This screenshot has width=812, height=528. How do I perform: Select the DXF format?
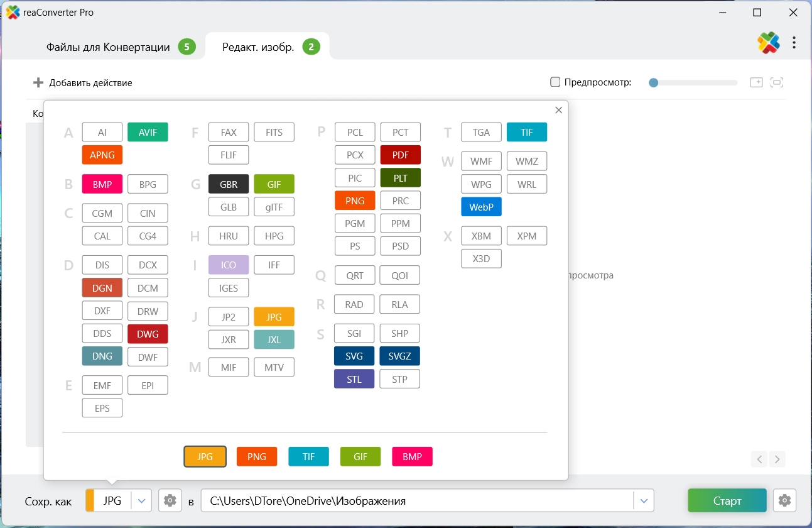coord(102,311)
